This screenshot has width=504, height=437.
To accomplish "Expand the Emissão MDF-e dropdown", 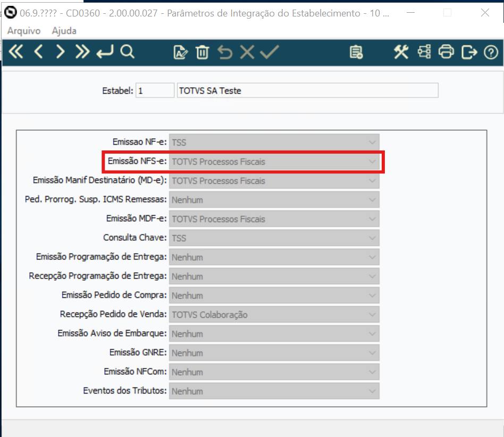I will pos(274,219).
